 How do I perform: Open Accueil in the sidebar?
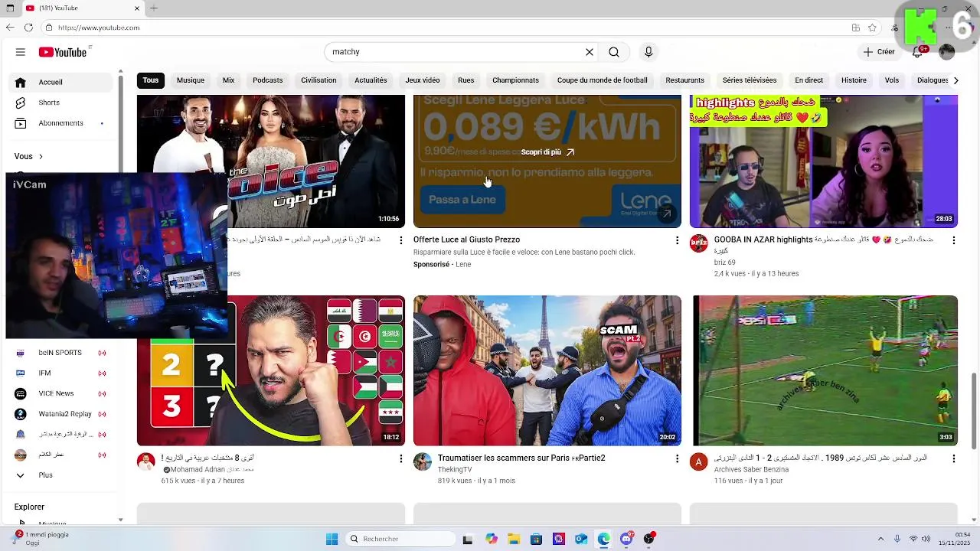point(60,82)
